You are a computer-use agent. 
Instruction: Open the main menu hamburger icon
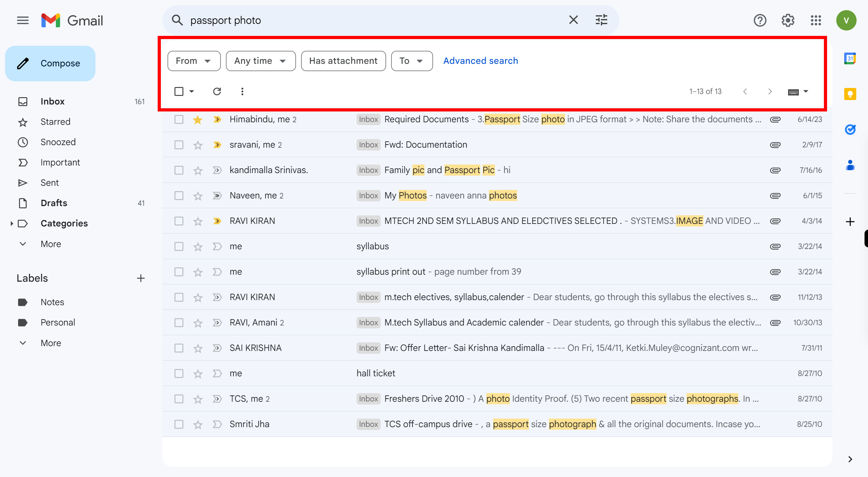pos(23,21)
